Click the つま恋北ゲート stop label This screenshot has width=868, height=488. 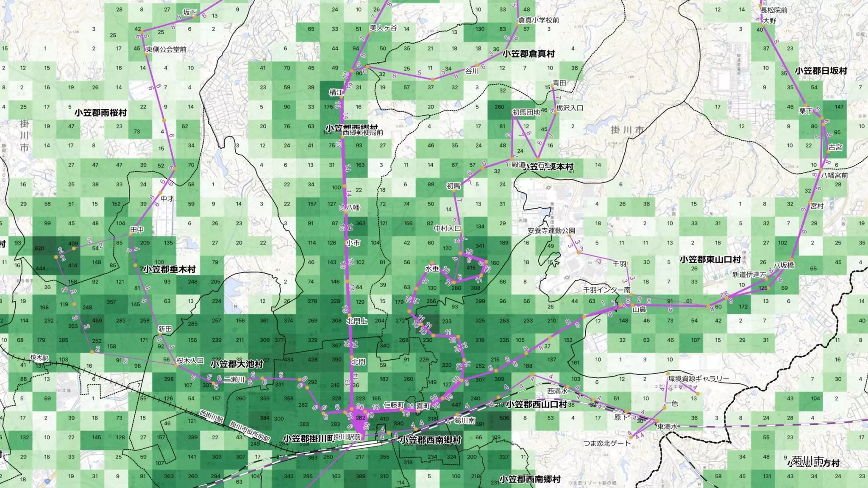coord(606,443)
